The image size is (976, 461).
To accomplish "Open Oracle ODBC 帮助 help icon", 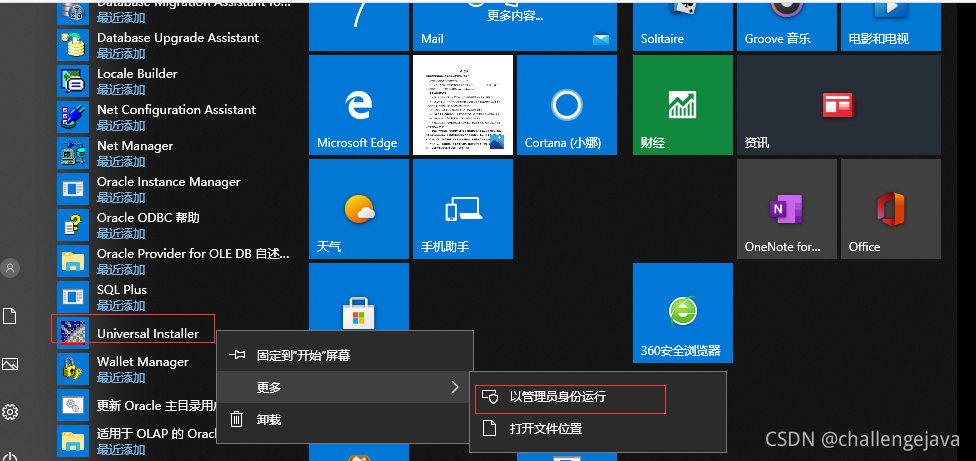I will [x=73, y=225].
